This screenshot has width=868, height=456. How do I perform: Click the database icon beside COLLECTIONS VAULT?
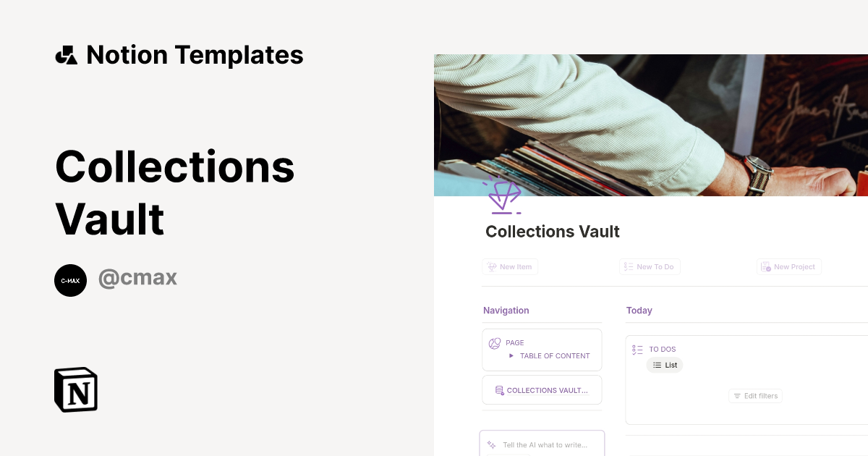tap(499, 389)
